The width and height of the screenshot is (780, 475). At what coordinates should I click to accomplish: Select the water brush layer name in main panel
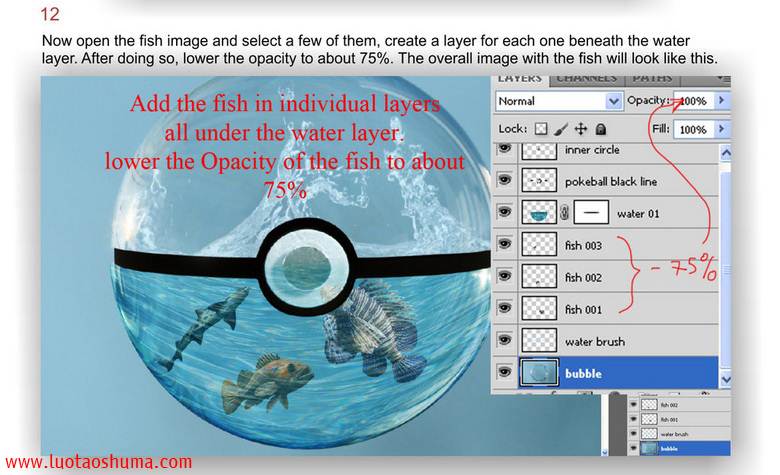(x=595, y=342)
